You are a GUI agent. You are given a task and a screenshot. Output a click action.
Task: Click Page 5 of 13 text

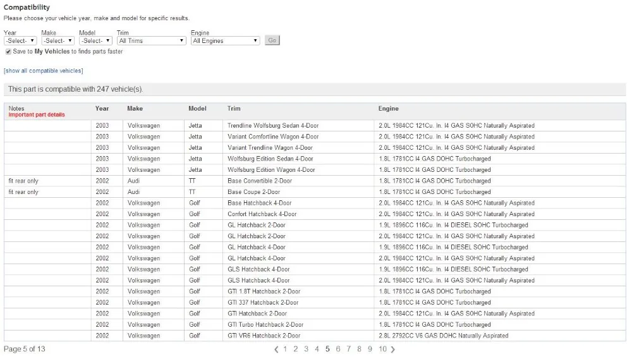(x=25, y=349)
